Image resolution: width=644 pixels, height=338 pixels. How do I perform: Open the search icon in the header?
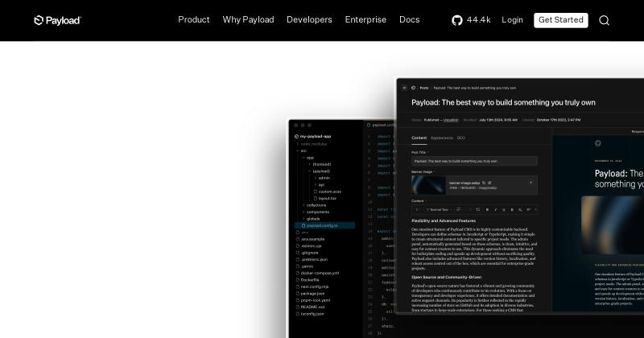(604, 20)
